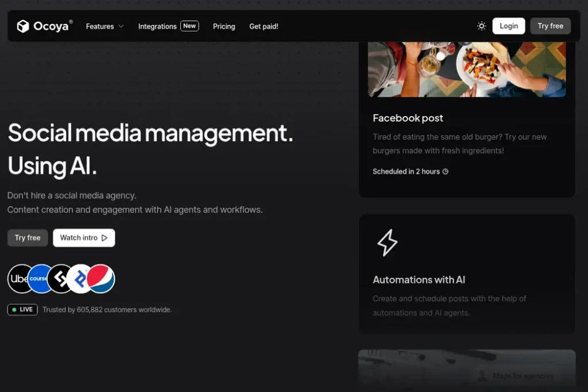Click the Scheduled in 2 hours text

(406, 171)
